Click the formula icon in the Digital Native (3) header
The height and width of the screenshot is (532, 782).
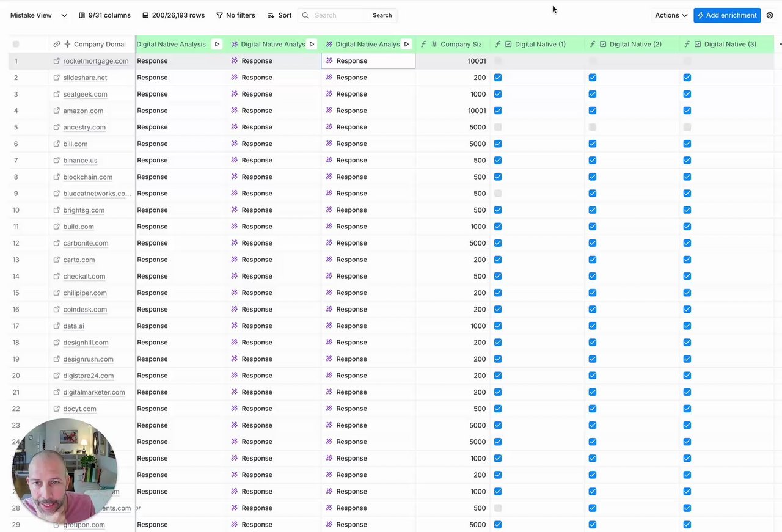tap(687, 44)
